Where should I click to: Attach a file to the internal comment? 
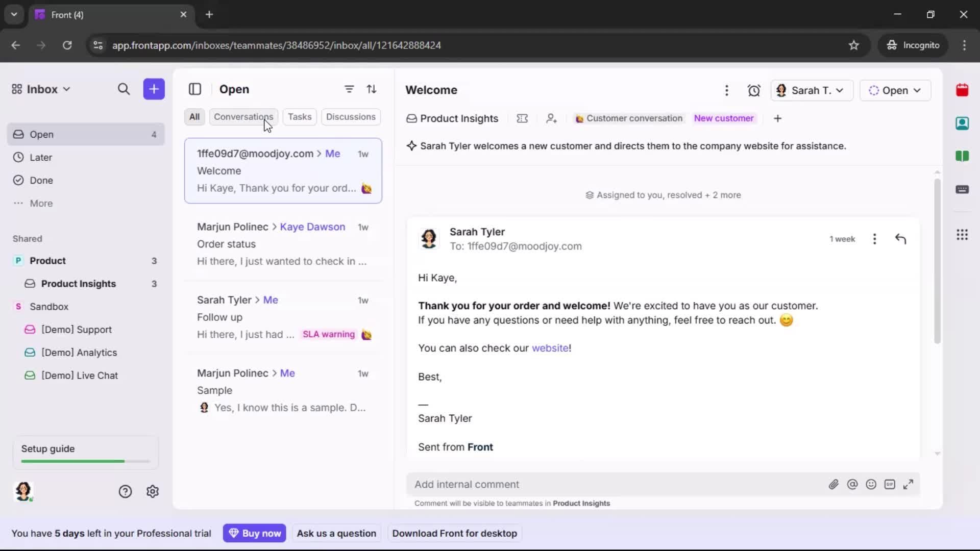tap(834, 484)
